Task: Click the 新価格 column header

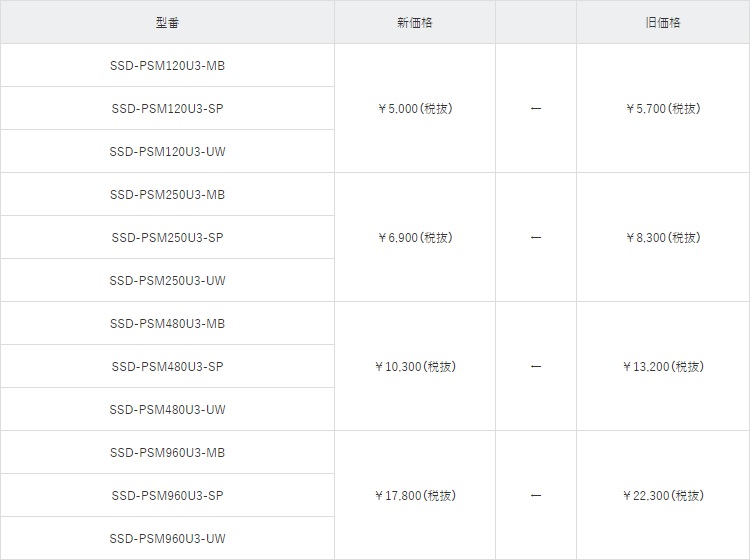Action: tap(414, 22)
